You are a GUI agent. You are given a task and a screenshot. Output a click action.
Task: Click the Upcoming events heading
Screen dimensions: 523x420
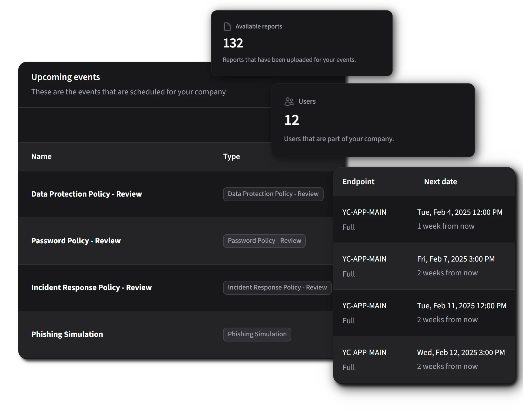point(66,77)
